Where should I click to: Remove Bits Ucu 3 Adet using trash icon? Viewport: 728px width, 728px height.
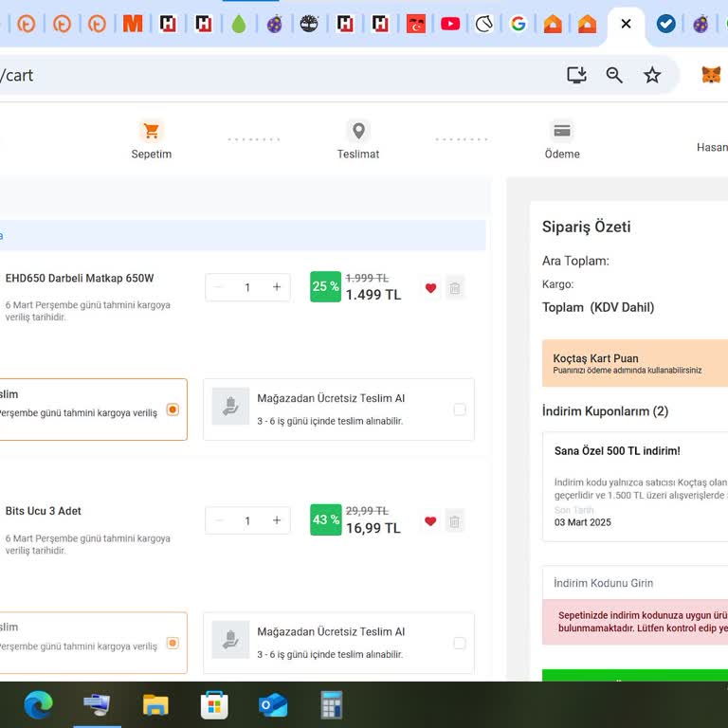(455, 520)
